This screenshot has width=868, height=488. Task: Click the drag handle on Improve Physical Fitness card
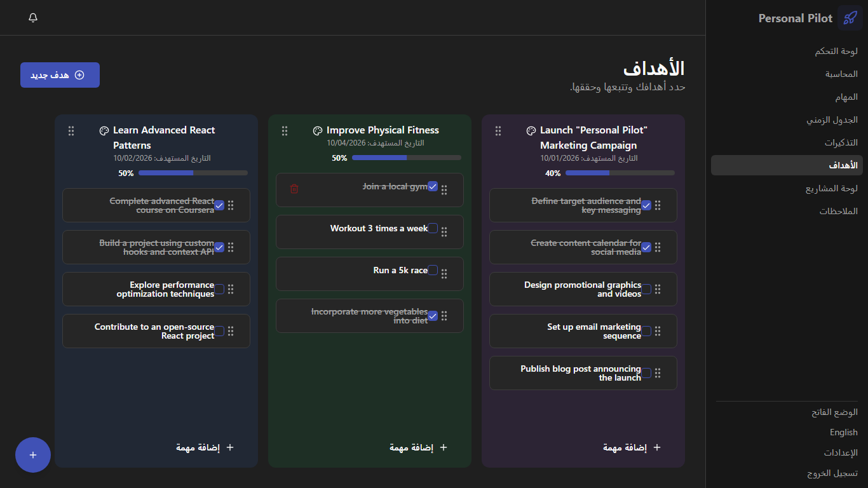[285, 131]
